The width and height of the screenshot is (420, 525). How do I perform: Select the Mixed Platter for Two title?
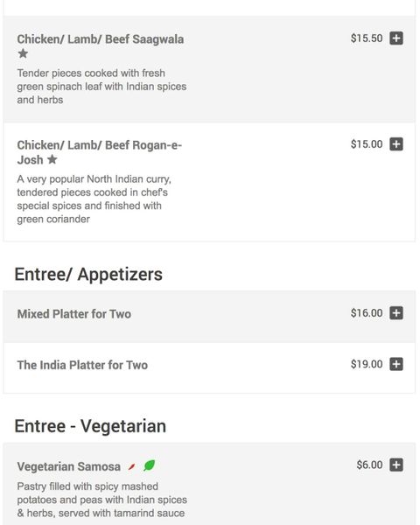pos(74,314)
